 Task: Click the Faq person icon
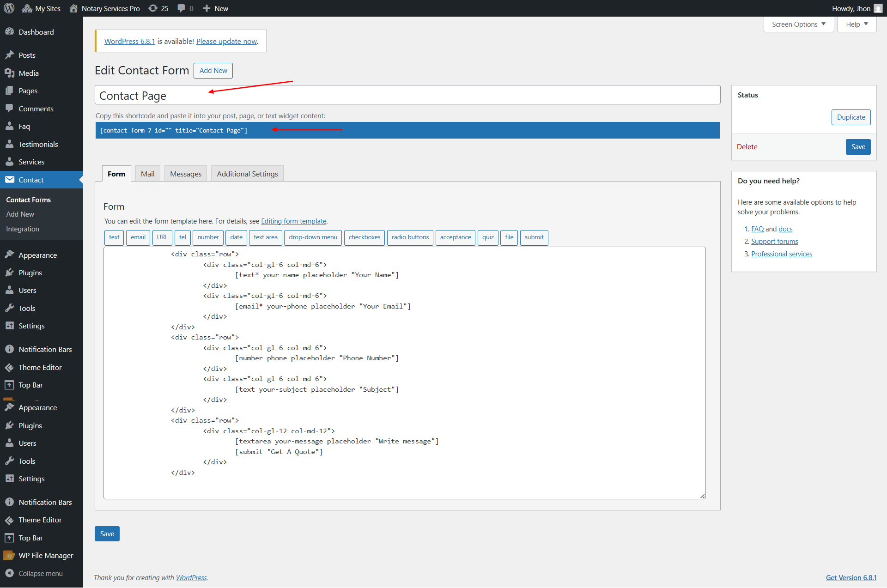pyautogui.click(x=9, y=126)
